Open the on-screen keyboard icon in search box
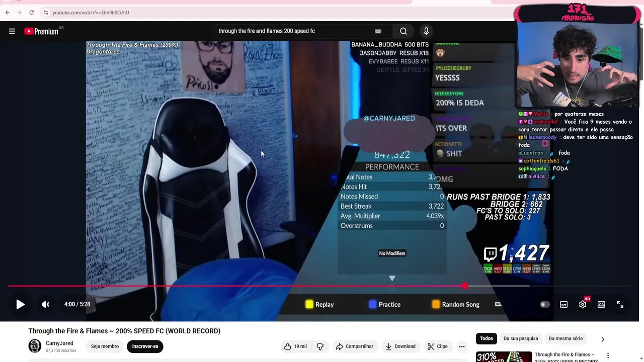This screenshot has height=362, width=644. click(378, 31)
